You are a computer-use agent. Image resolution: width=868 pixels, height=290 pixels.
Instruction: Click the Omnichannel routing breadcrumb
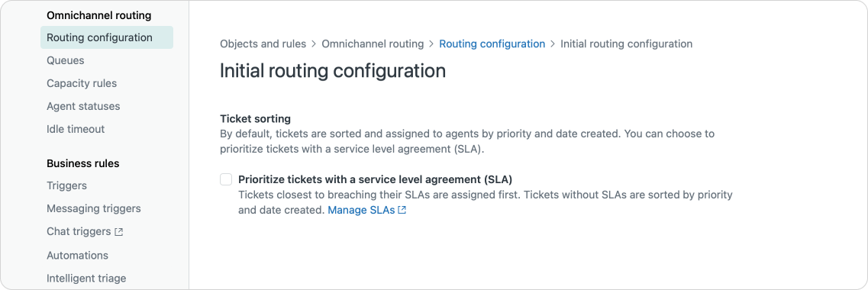(x=373, y=43)
